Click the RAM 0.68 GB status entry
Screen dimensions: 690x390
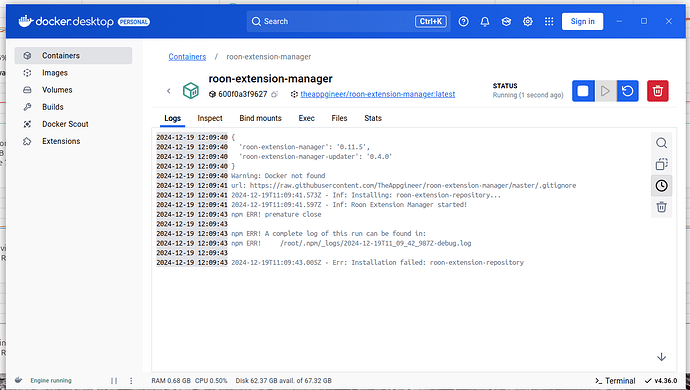click(171, 381)
